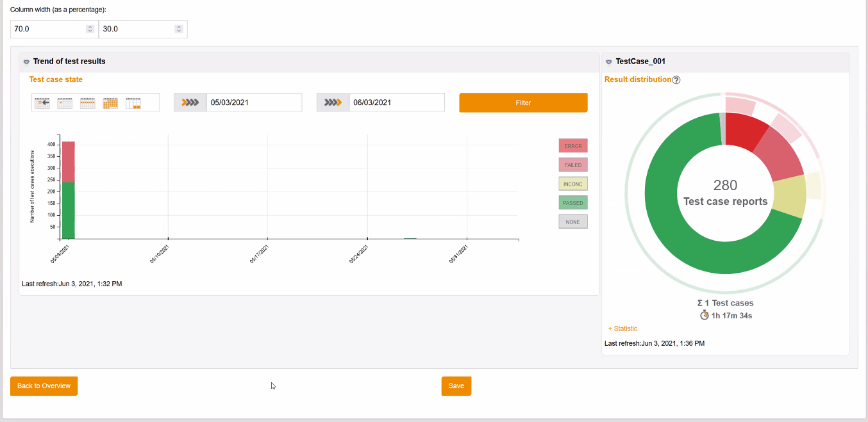This screenshot has width=868, height=422.
Task: Open the end date picker chevron icon
Action: point(333,102)
